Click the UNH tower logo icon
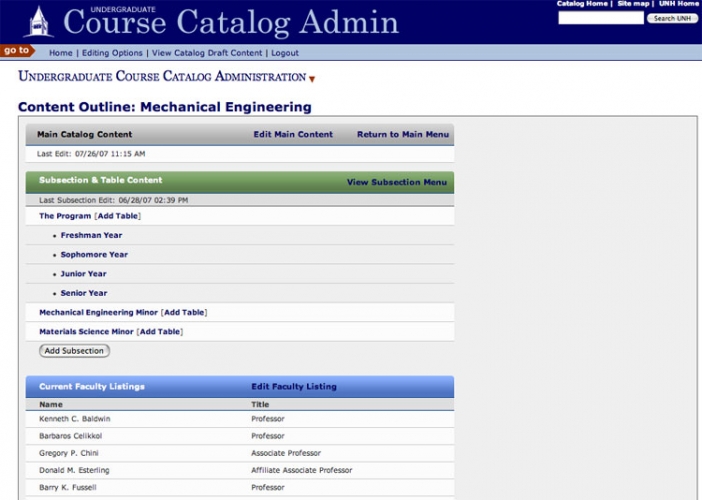Image resolution: width=702 pixels, height=500 pixels. click(39, 22)
